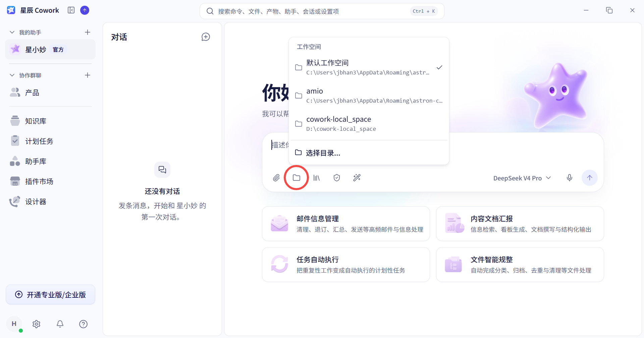Select the amio workspace
Viewport: 644px width, 338px height.
(369, 96)
